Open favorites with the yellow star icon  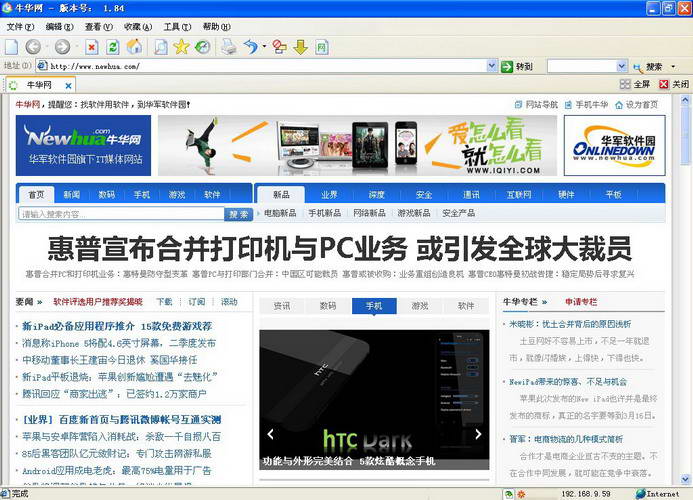coord(181,47)
